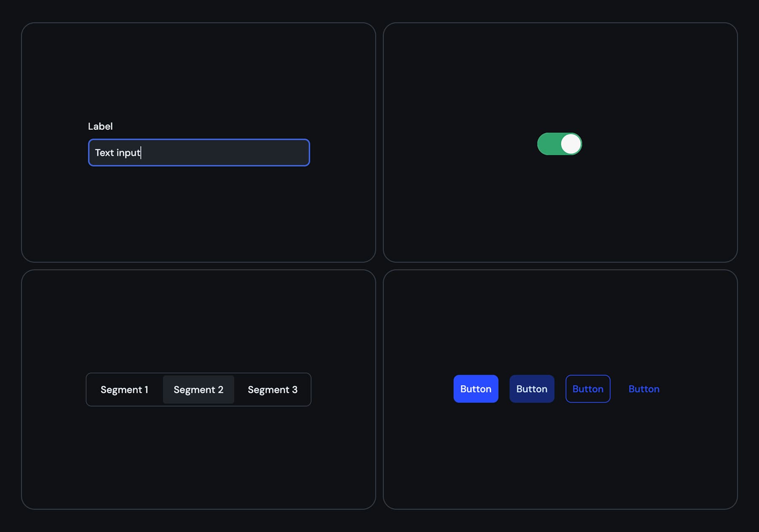
Task: Toggle the switch in the top-right card
Action: pos(559,143)
